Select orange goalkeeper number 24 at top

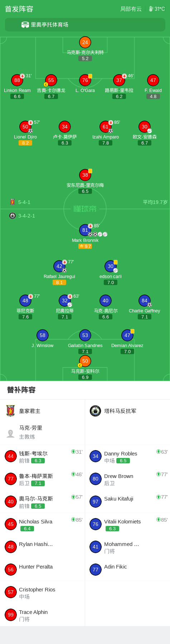coord(85,42)
